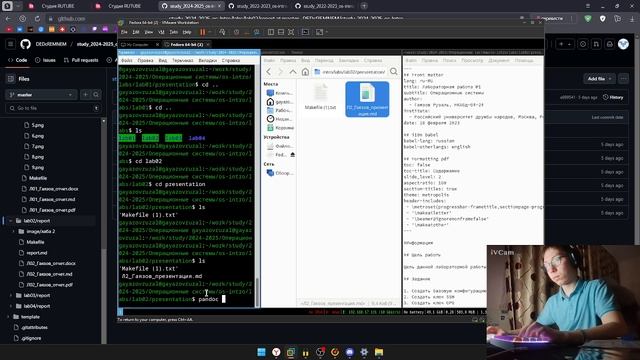
Task: Switch to the My Computer VMware tab
Action: coord(137,44)
